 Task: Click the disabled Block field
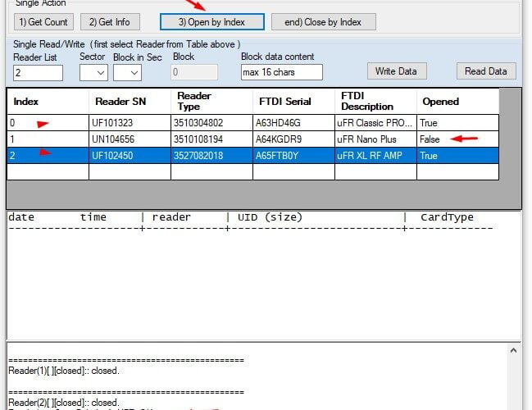pos(194,72)
